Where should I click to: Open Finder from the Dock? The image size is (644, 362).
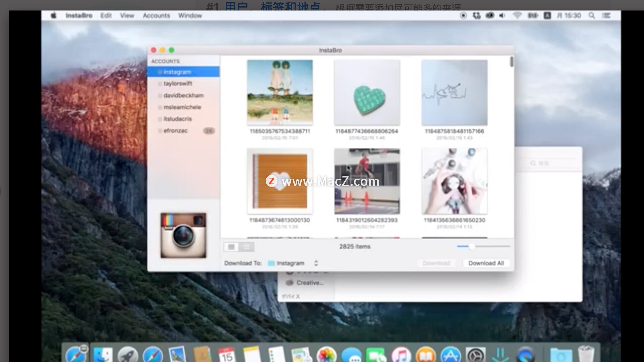tap(103, 355)
